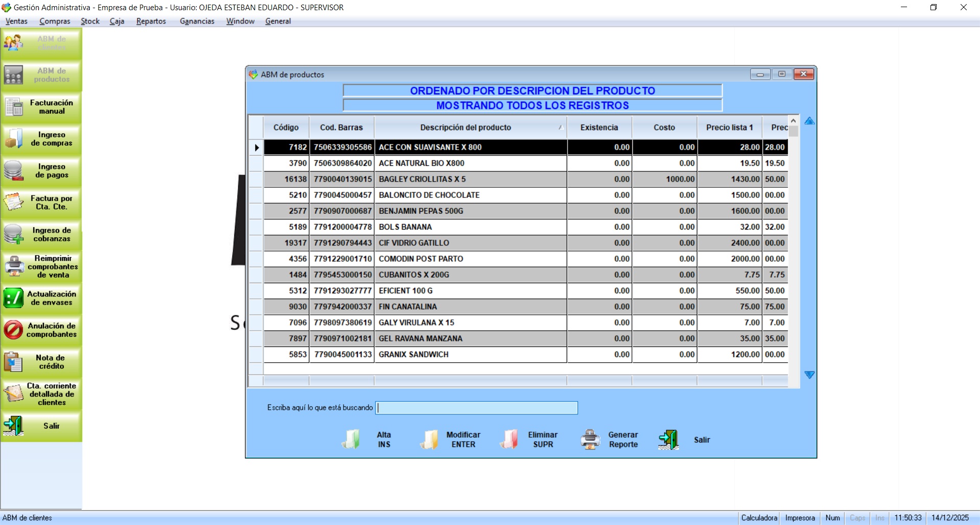The image size is (980, 525).
Task: Toggle the Caps indicator in status bar
Action: [x=858, y=517]
